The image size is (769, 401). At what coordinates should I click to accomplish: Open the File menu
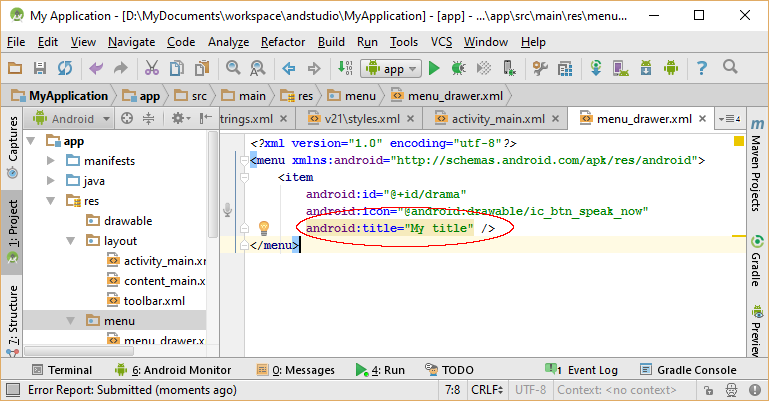[x=16, y=42]
